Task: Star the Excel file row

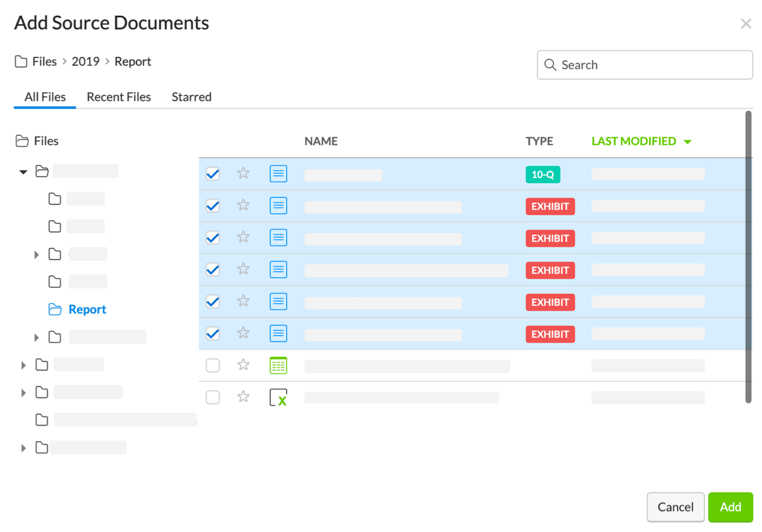Action: [243, 397]
